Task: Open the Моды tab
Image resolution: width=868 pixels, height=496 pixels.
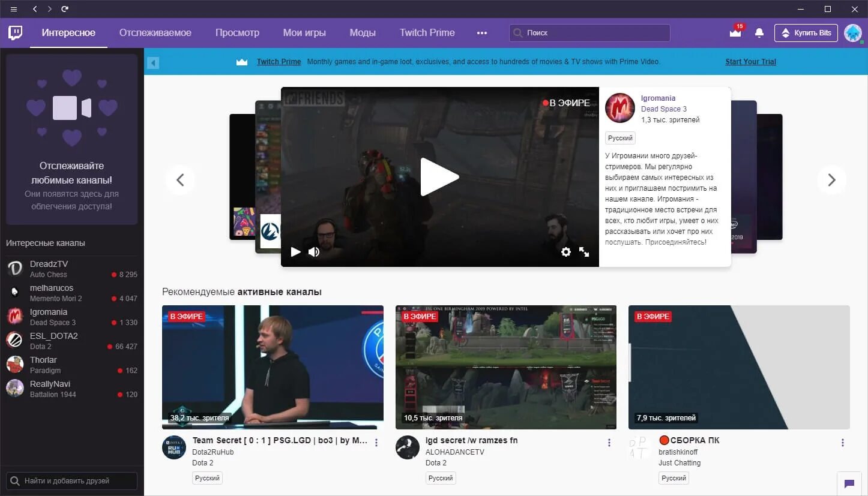Action: point(363,33)
